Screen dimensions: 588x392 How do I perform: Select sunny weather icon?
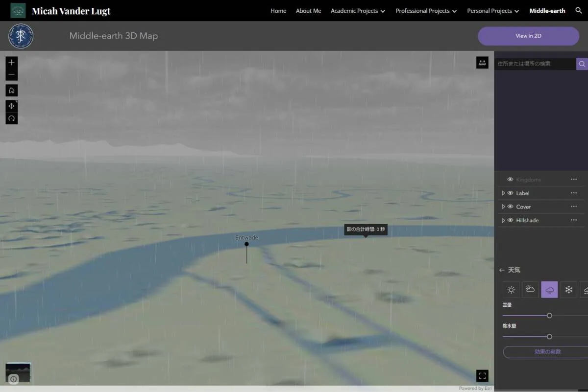tap(511, 290)
